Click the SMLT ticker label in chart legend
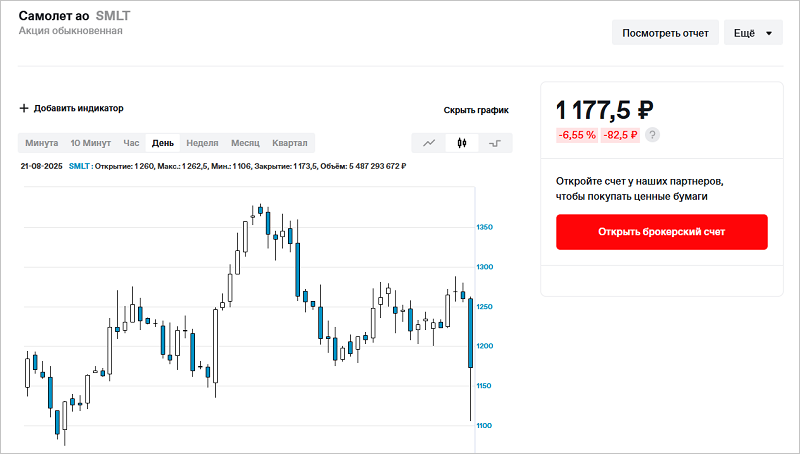800x454 pixels. 79,166
